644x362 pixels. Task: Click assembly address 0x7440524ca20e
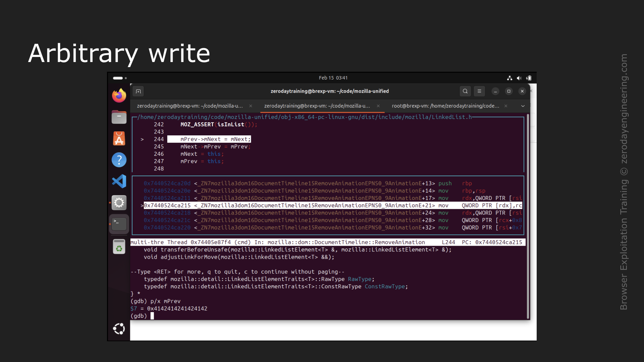pos(167,191)
